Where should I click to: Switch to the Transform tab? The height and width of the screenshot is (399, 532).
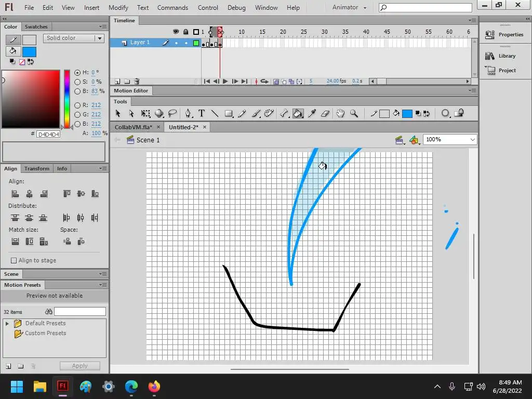37,169
